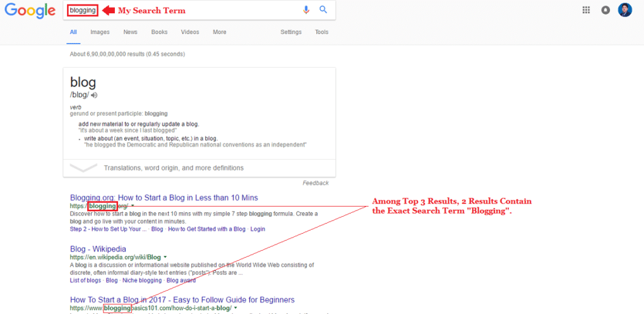Click the definition headword blog
The height and width of the screenshot is (314, 644).
point(83,82)
